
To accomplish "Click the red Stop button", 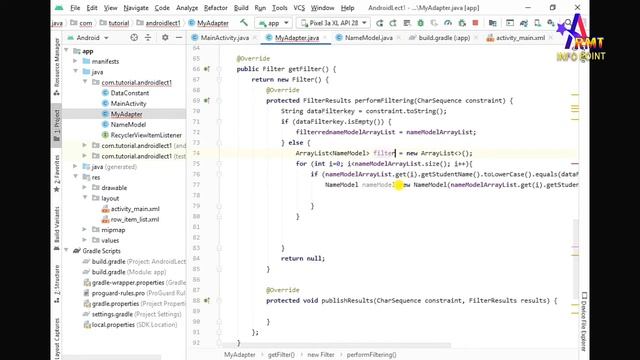I will click(475, 23).
